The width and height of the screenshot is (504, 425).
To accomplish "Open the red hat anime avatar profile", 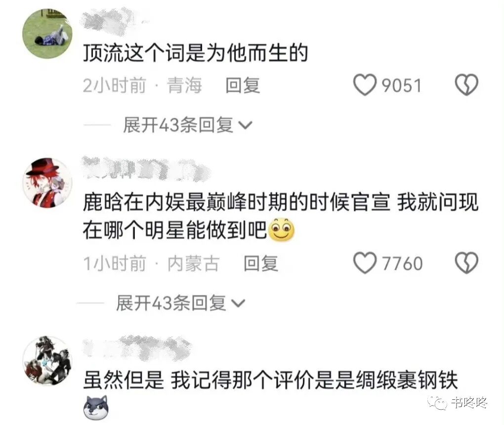I will pyautogui.click(x=47, y=183).
